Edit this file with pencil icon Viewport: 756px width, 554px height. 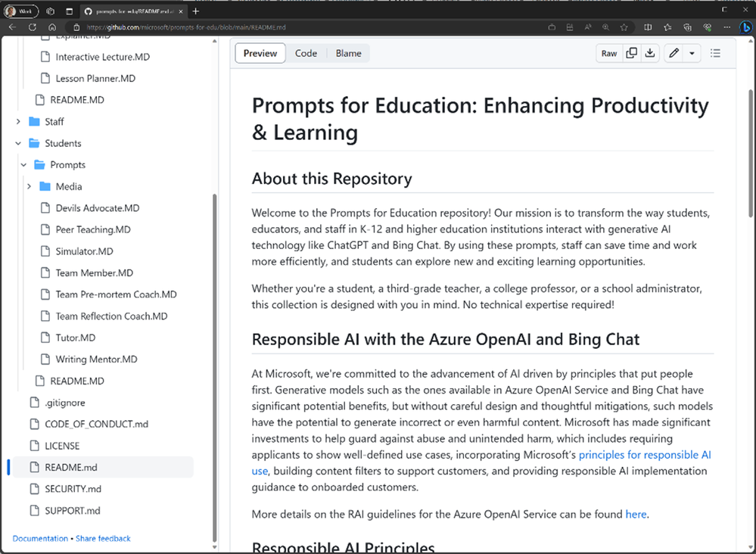[x=674, y=53]
